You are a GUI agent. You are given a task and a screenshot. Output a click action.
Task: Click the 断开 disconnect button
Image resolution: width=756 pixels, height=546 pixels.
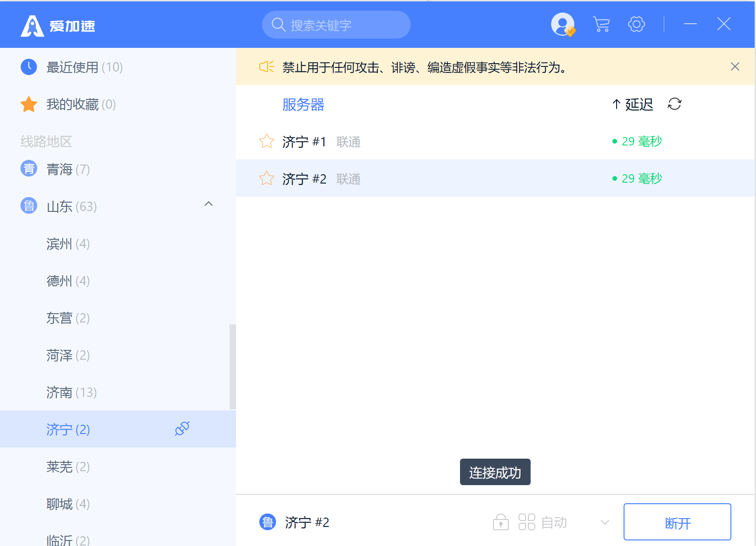(x=677, y=522)
